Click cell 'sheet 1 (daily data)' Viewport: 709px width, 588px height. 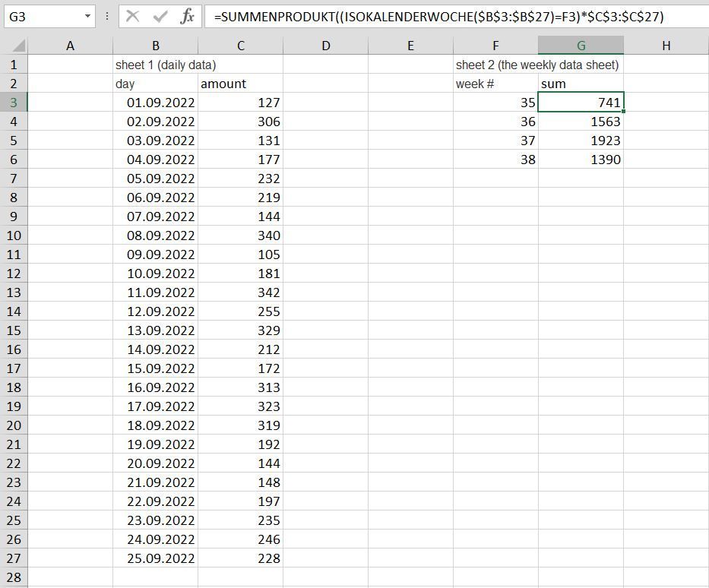click(x=155, y=65)
